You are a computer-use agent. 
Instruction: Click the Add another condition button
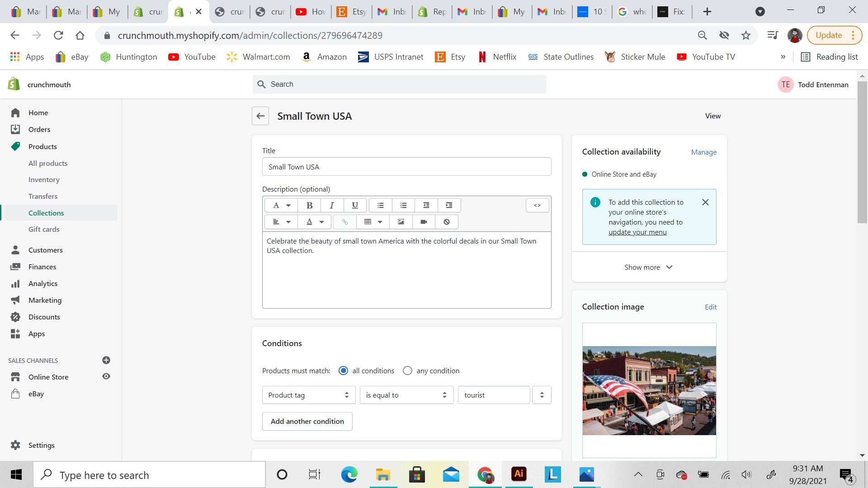pyautogui.click(x=307, y=421)
